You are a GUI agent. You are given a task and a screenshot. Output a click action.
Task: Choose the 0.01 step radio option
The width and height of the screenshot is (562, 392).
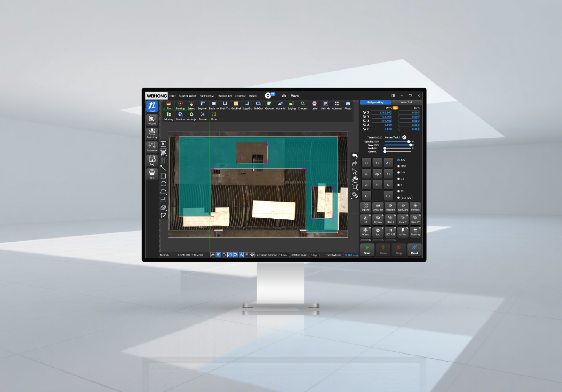(x=398, y=173)
